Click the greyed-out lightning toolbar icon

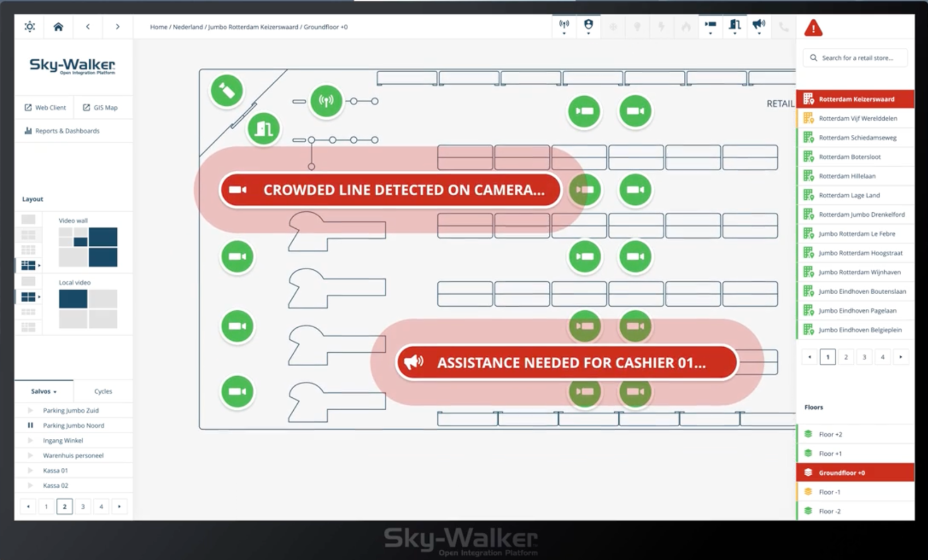[x=662, y=26]
